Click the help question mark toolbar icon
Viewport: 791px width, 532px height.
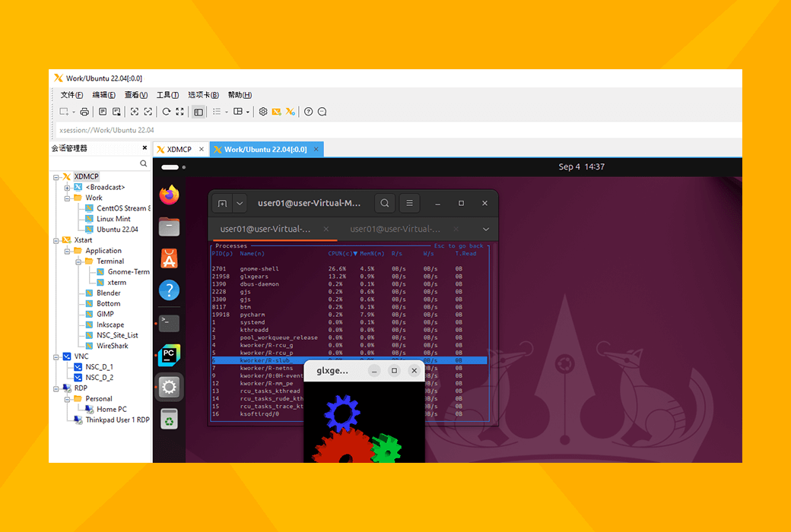click(x=308, y=112)
